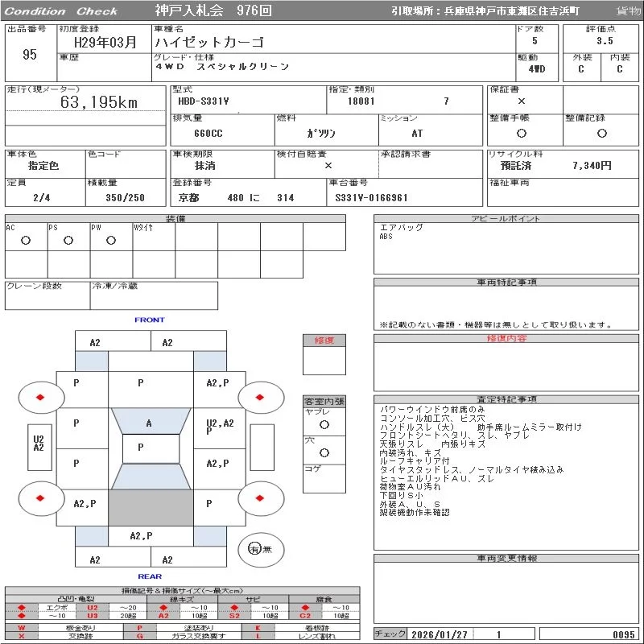The width and height of the screenshot is (644, 644).
Task: Select the seating capacity 2/4
Action: (x=42, y=197)
